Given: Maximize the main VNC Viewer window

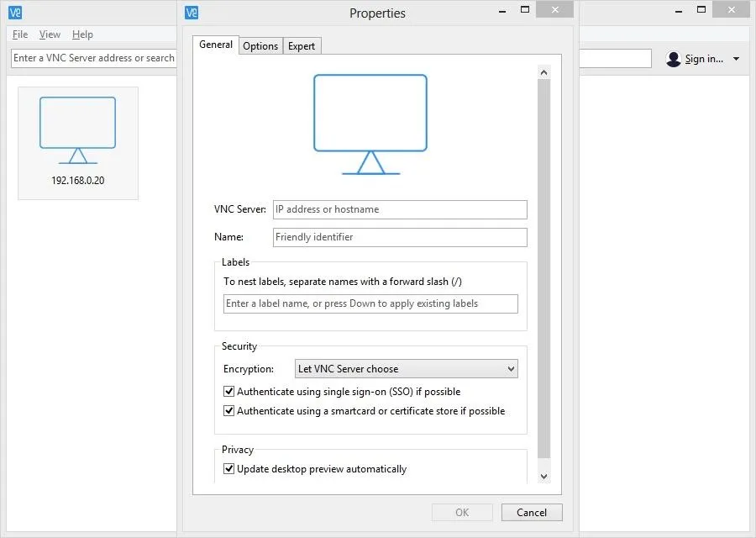Looking at the screenshot, I should [701, 9].
